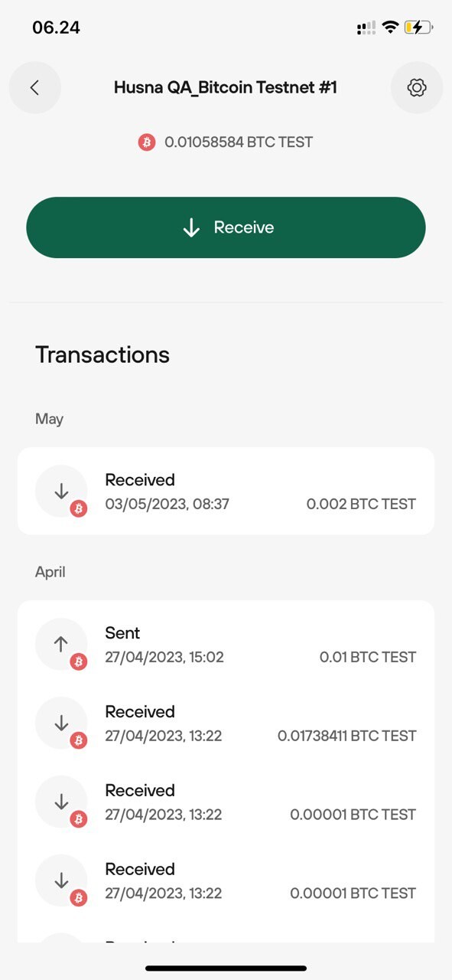
Task: Tap the Receive button's down arrow
Action: tap(191, 227)
